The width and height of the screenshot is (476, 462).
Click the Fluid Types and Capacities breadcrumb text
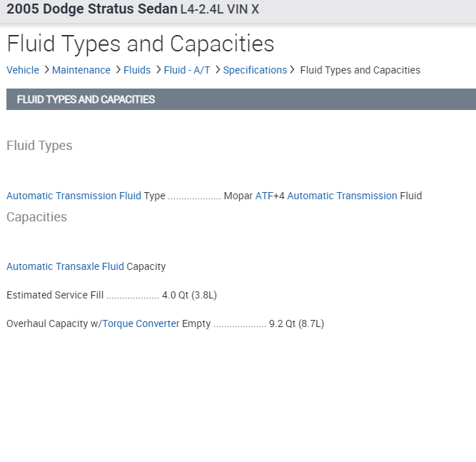pyautogui.click(x=360, y=70)
